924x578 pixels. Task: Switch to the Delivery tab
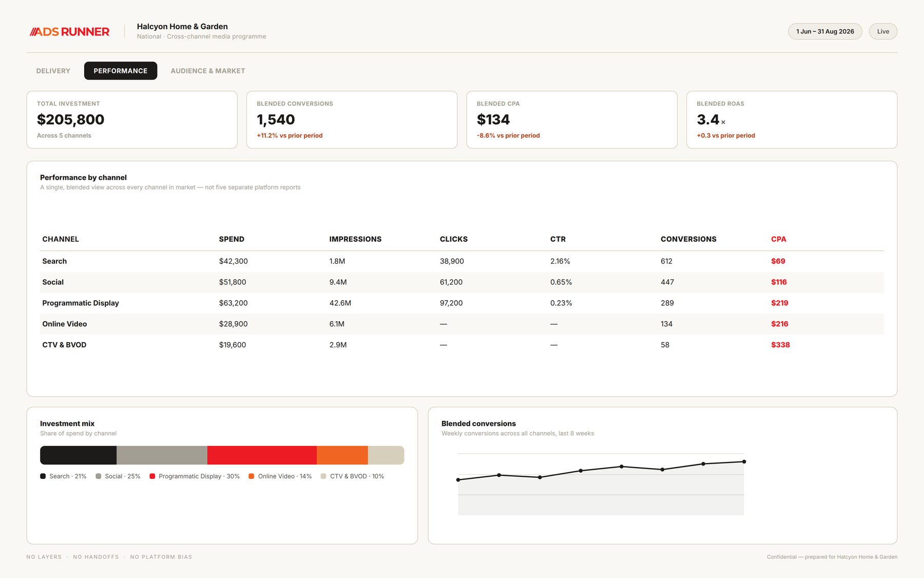coord(53,71)
